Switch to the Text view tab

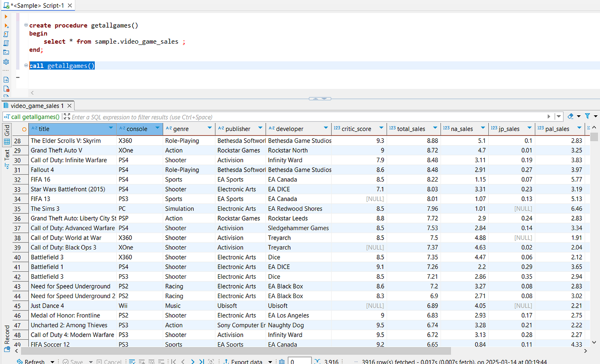coord(7,159)
